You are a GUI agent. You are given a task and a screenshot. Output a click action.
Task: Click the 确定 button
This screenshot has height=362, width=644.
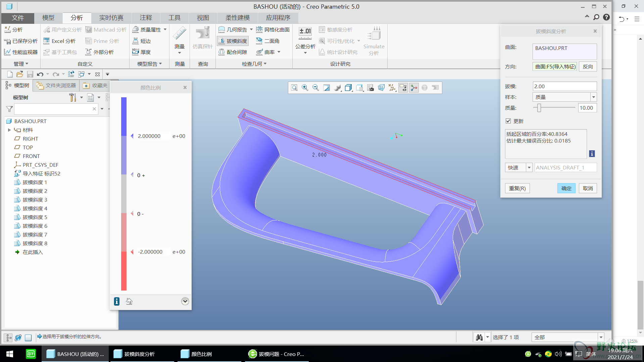click(566, 188)
